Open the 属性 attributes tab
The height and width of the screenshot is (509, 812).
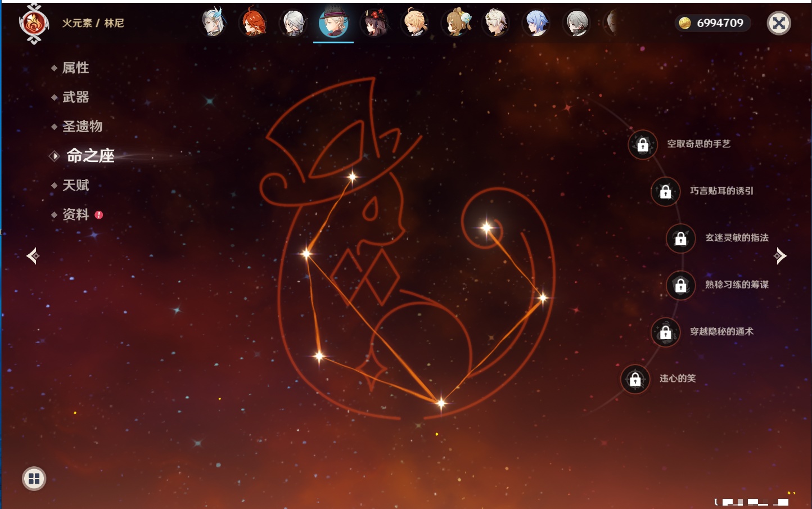coord(75,68)
